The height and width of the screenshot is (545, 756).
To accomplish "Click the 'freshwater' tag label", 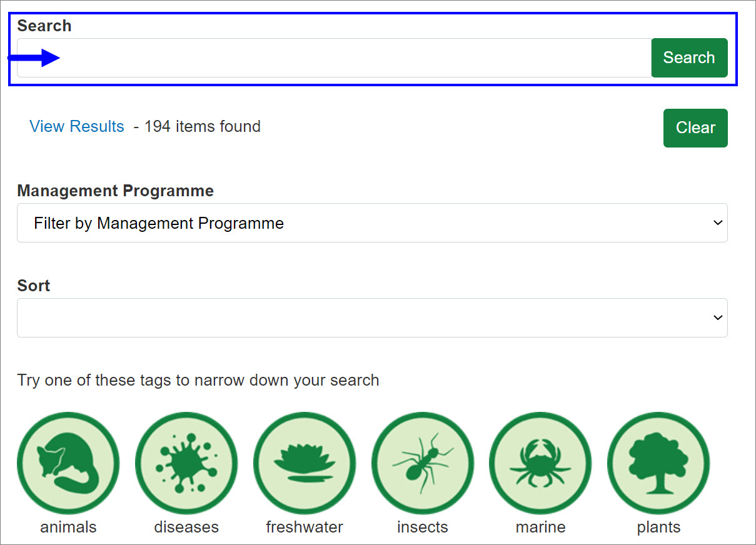I will [305, 527].
